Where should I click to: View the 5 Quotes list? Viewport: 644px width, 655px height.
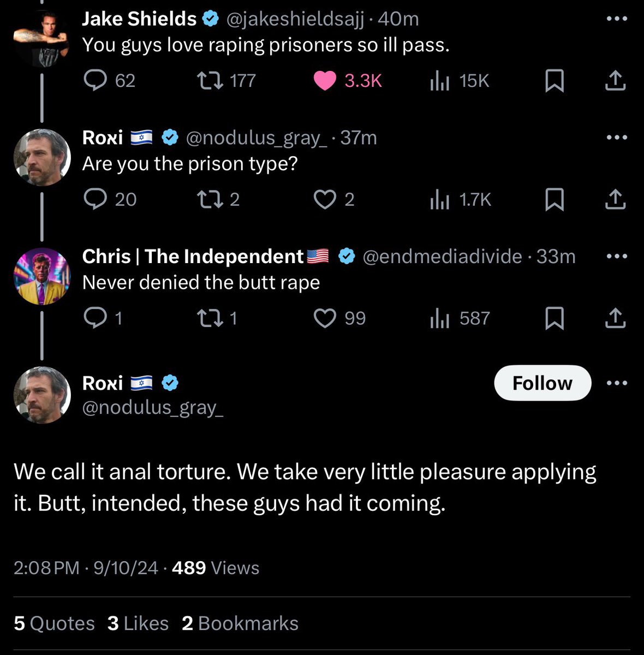point(54,623)
